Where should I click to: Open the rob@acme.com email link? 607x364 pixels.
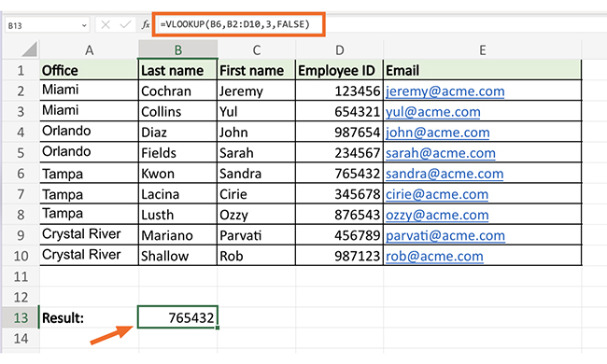(434, 256)
